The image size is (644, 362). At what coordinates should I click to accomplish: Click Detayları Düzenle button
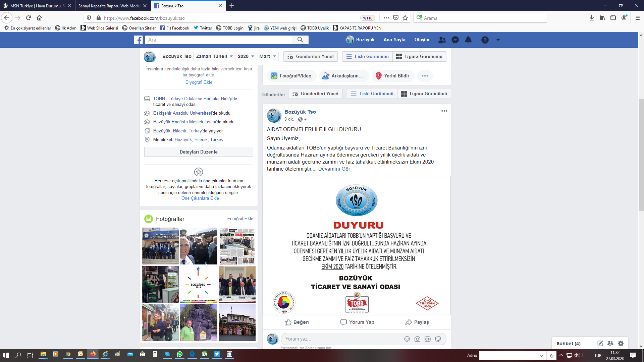coord(199,152)
